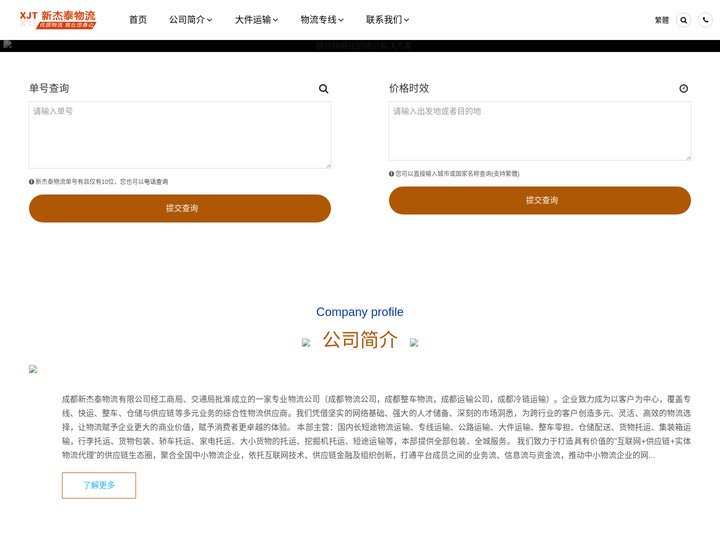Click the 了解更多 button

[x=99, y=485]
